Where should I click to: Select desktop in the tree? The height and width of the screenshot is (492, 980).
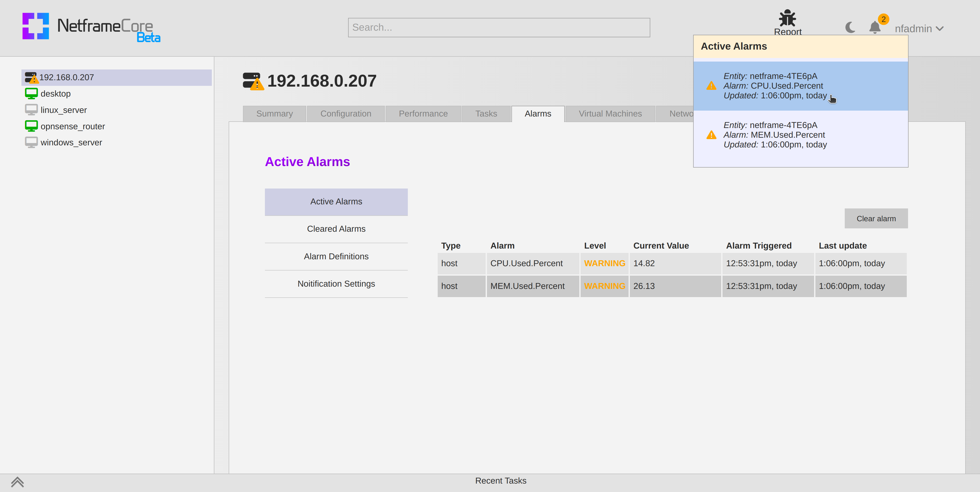pyautogui.click(x=56, y=94)
